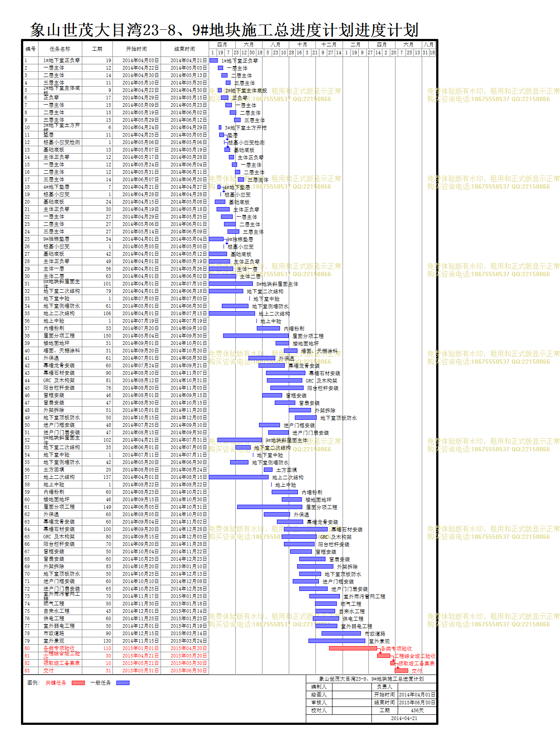560x745 pixels.
Task: Click task name 市政道路 in row 78
Action: (x=54, y=633)
